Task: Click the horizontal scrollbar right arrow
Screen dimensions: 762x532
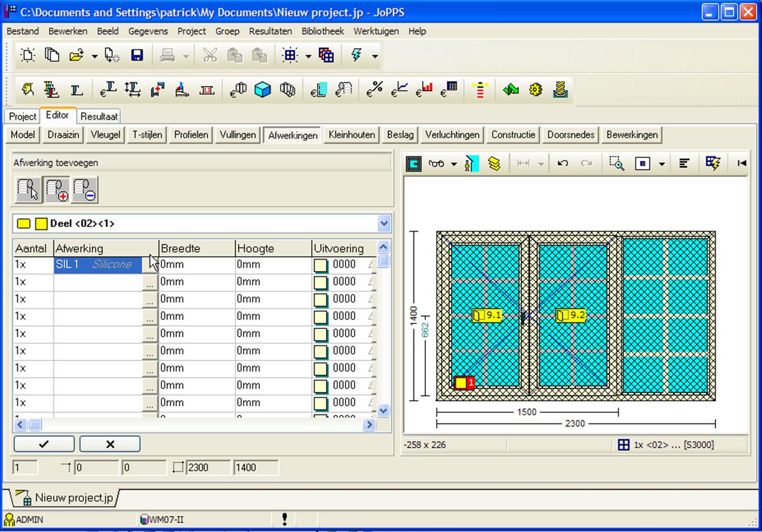Action: tap(369, 425)
